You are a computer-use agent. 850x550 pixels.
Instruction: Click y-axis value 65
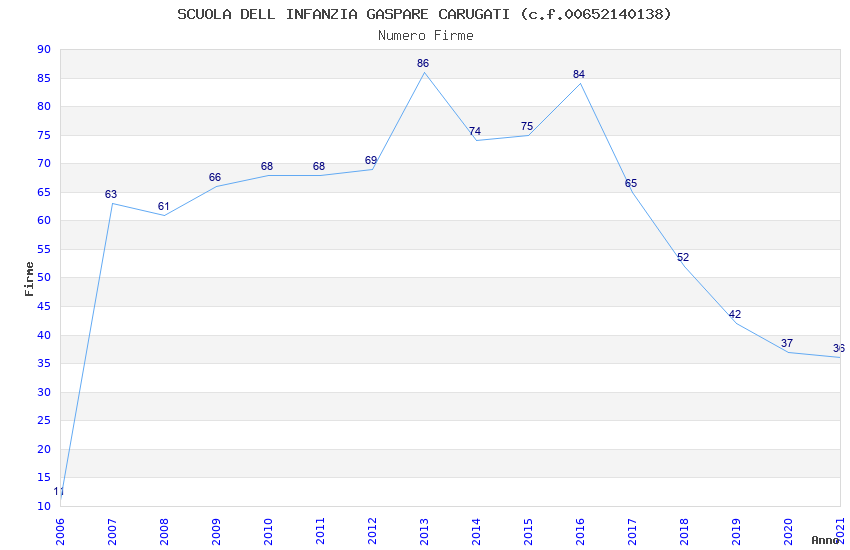pos(44,192)
